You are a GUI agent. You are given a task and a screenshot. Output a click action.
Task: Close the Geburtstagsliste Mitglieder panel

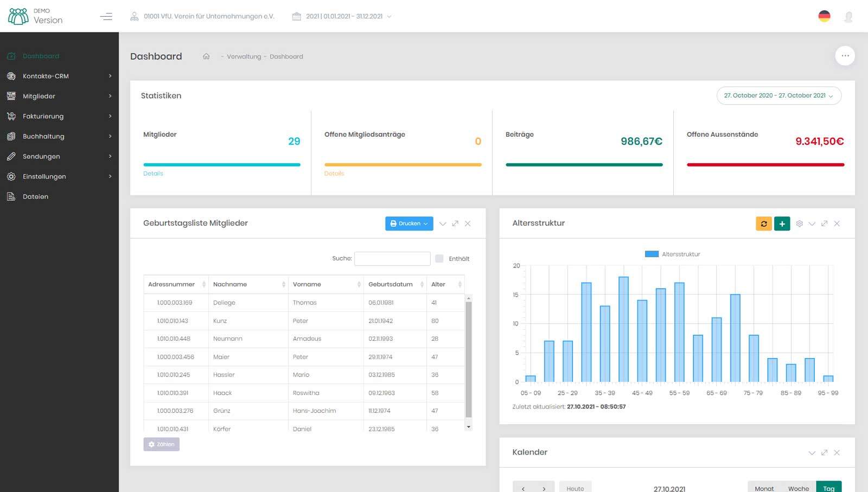(468, 223)
